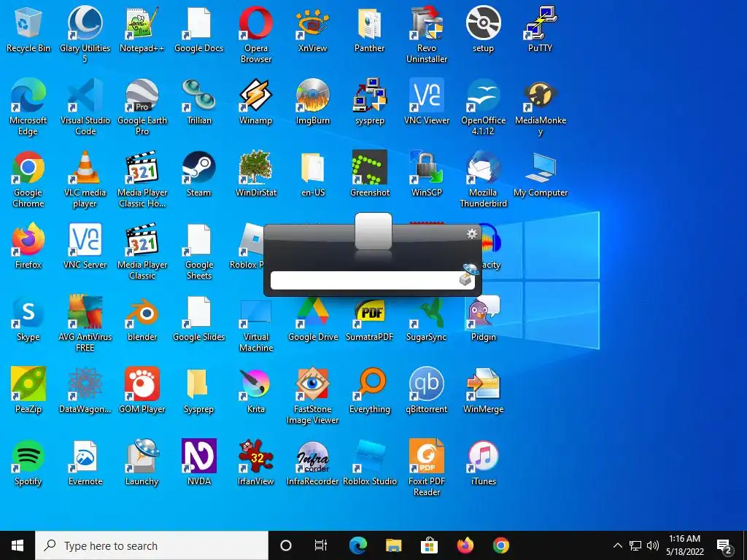Select the WinSCP shortcut
747x560 pixels.
pos(426,174)
